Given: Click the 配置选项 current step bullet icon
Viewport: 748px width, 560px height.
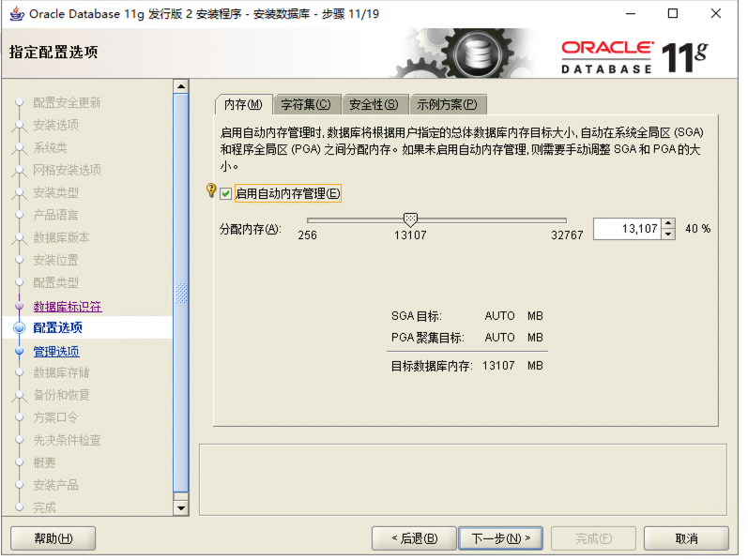Looking at the screenshot, I should 20,328.
